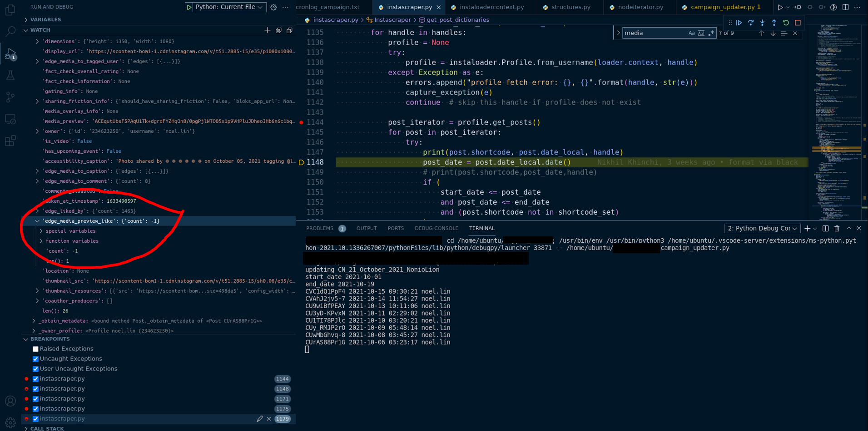Expand the CALL STACK section
The width and height of the screenshot is (868, 431).
pyautogui.click(x=159, y=428)
